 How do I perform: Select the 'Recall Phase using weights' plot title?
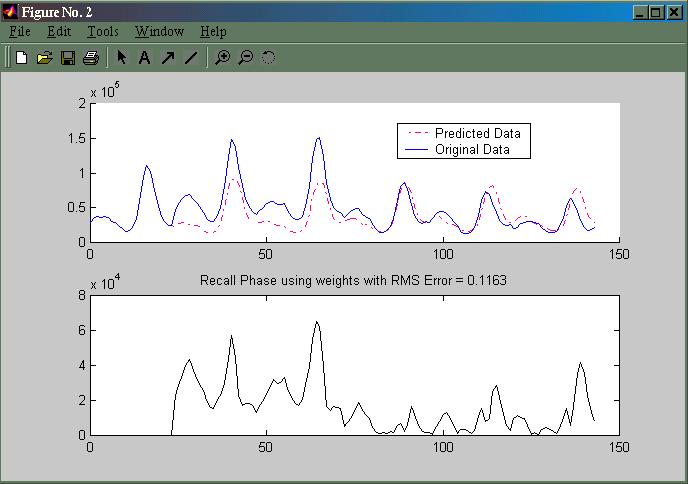tap(354, 281)
